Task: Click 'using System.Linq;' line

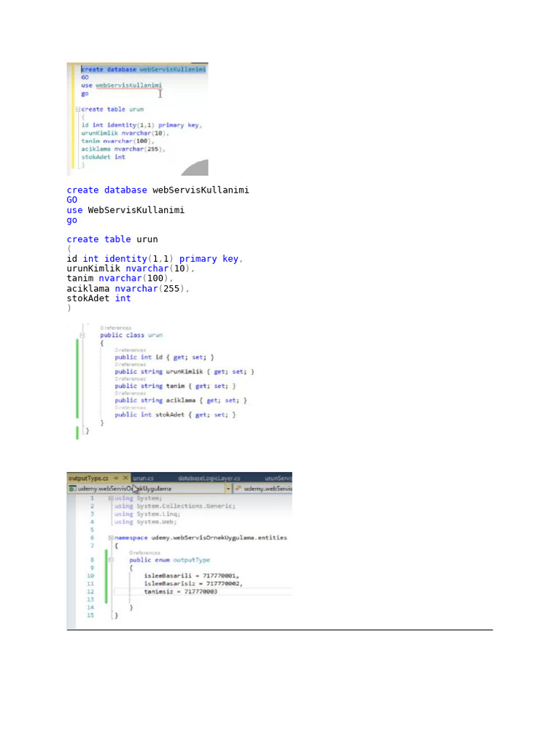Action: [147, 514]
